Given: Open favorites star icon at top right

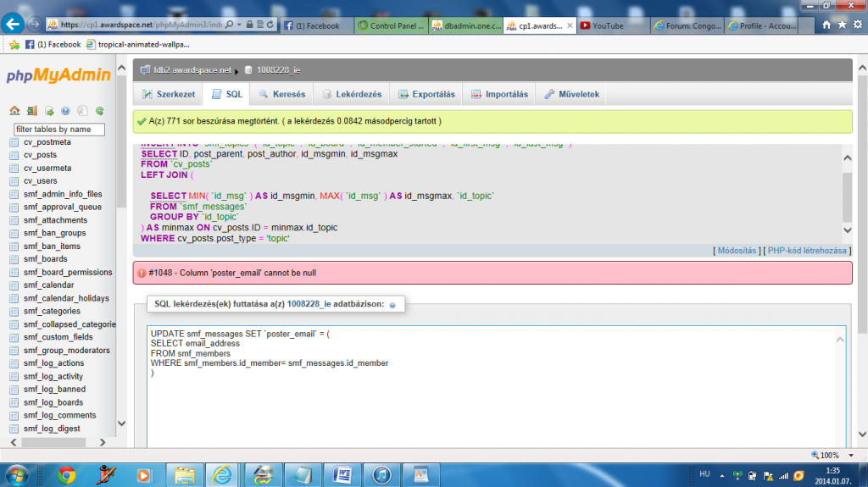Looking at the screenshot, I should coord(842,25).
